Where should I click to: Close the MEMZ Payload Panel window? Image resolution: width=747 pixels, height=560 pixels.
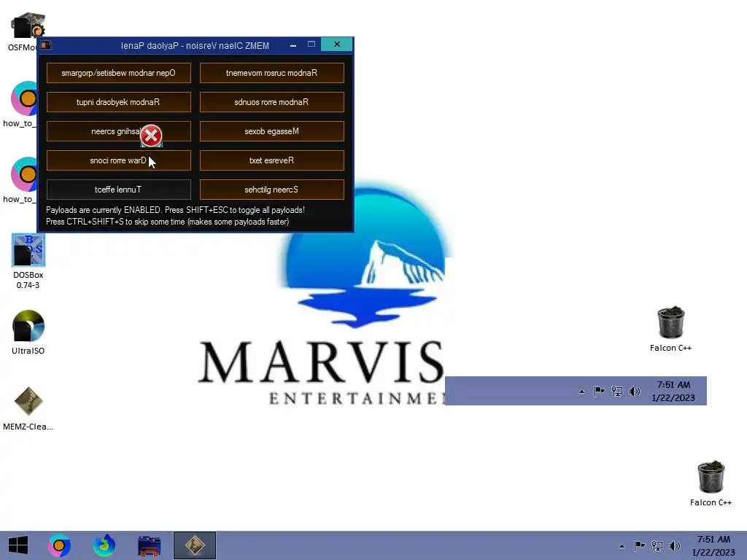click(x=337, y=44)
